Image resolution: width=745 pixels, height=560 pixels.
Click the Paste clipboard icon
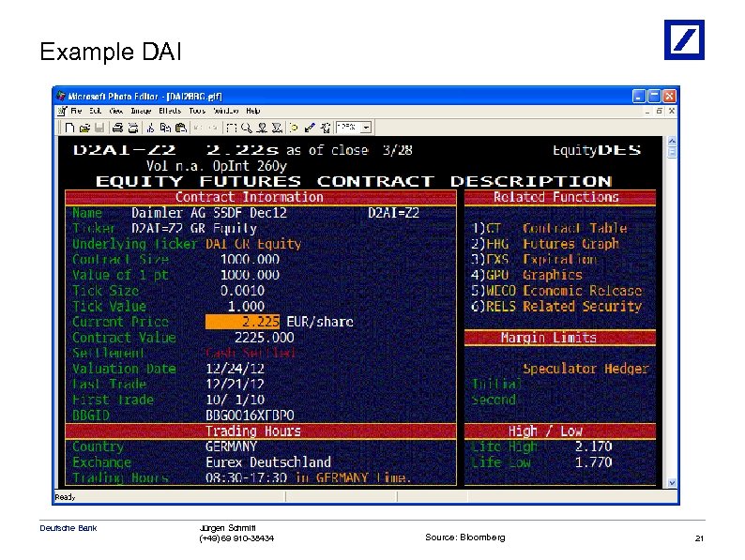[180, 128]
